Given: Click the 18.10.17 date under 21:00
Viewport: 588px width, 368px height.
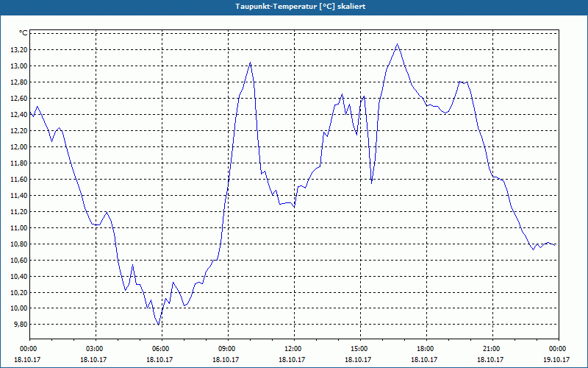Looking at the screenshot, I should (490, 359).
